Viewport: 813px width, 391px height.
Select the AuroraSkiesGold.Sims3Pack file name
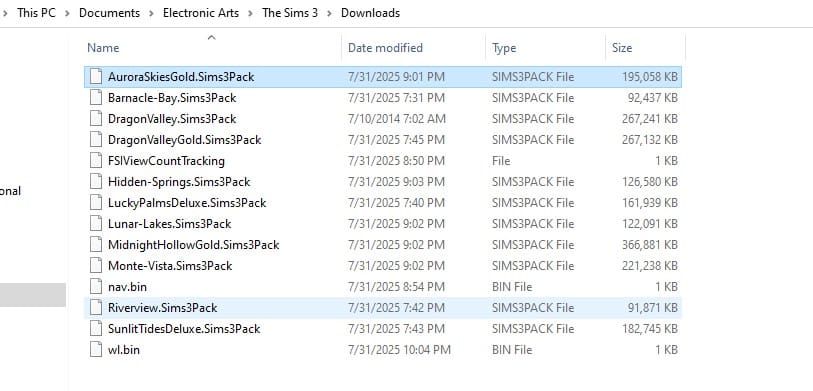(181, 77)
